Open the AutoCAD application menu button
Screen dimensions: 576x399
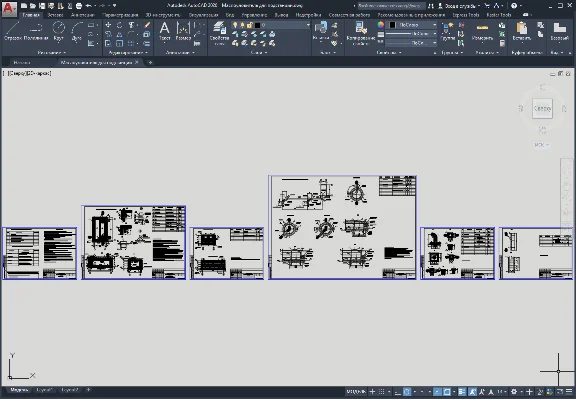click(9, 9)
